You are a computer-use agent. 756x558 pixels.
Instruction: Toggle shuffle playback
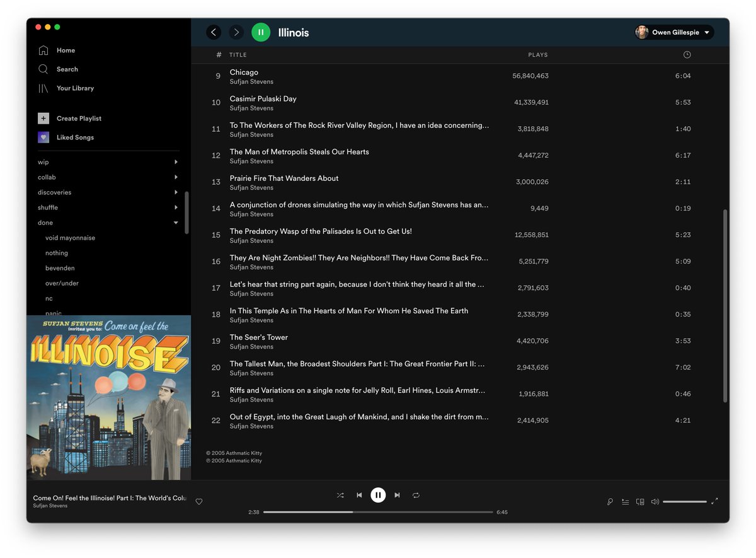(x=340, y=495)
